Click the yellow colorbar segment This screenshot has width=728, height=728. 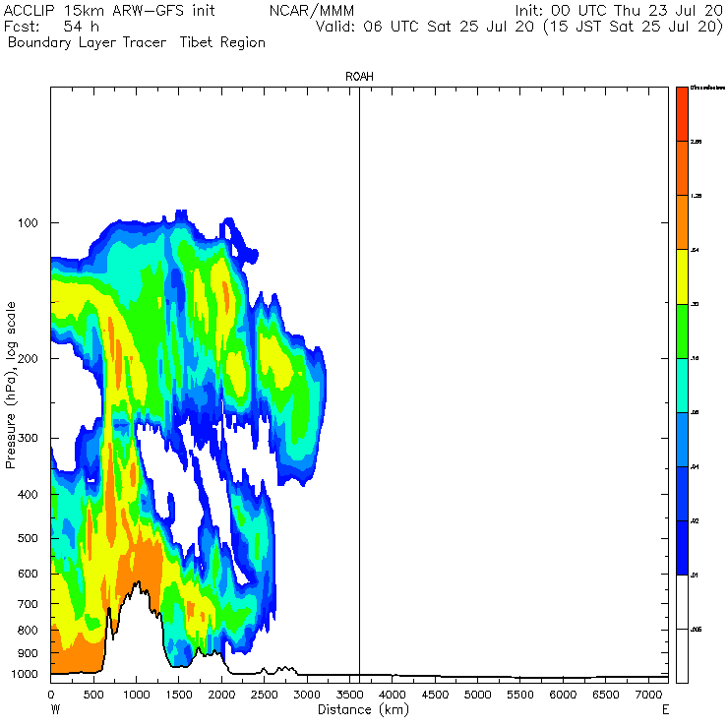click(682, 276)
